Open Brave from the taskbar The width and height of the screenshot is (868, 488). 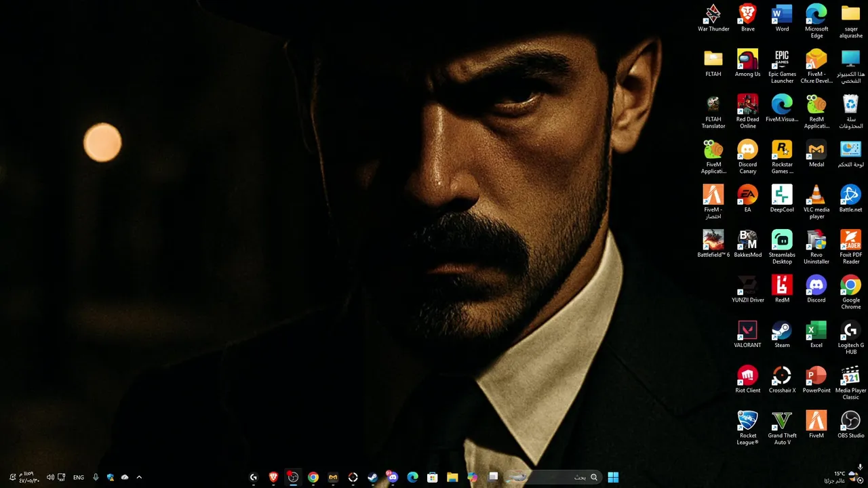[x=273, y=477]
